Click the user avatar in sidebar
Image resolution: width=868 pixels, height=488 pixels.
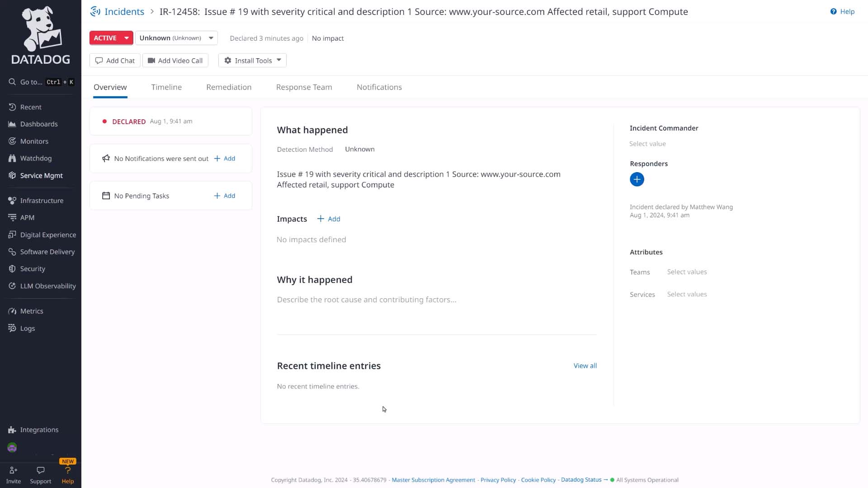point(12,447)
